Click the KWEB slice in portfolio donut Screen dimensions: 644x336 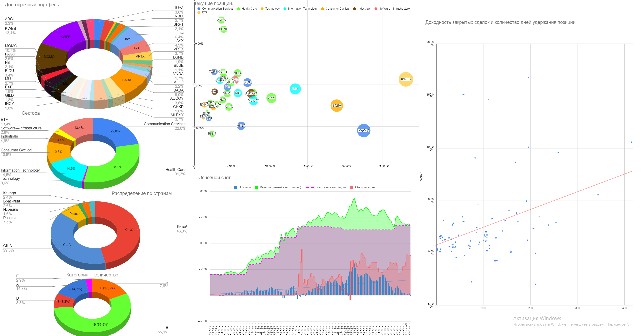66,37
